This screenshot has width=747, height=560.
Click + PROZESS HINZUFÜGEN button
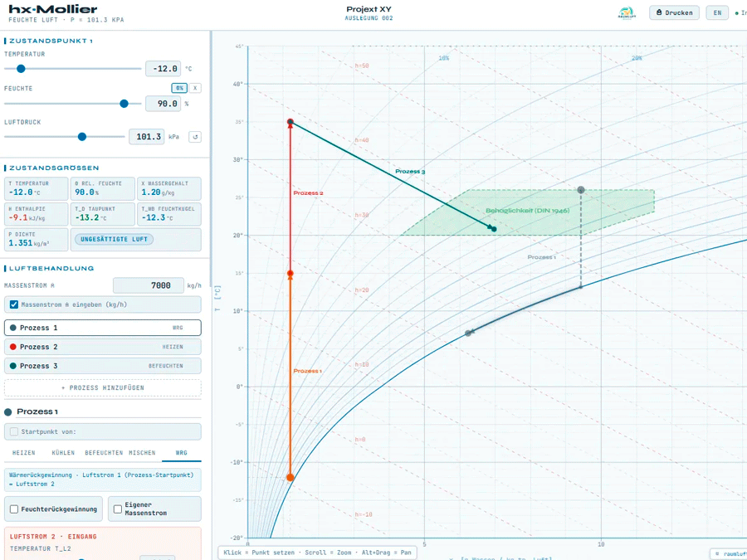tap(103, 387)
